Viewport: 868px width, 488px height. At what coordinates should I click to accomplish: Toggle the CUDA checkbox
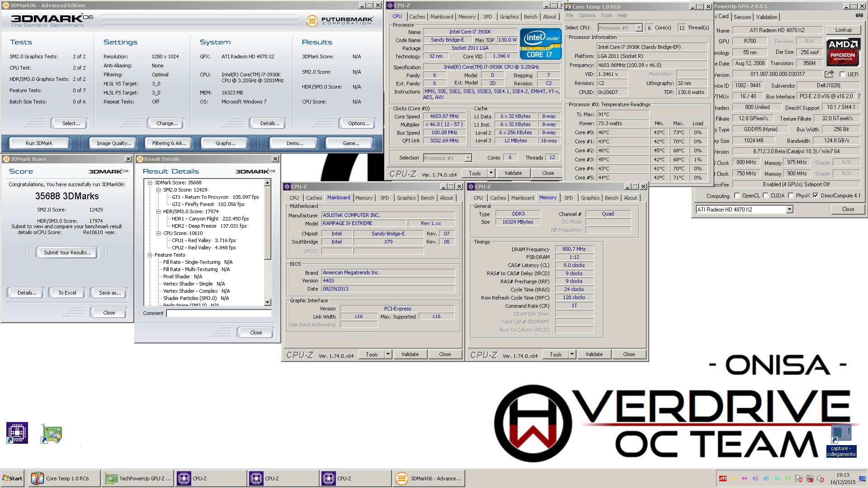pos(766,196)
